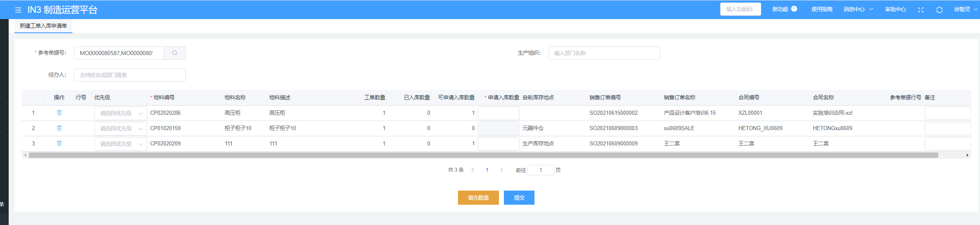Click the search icon in 参考单据号 field
This screenshot has height=225, width=980.
click(175, 53)
